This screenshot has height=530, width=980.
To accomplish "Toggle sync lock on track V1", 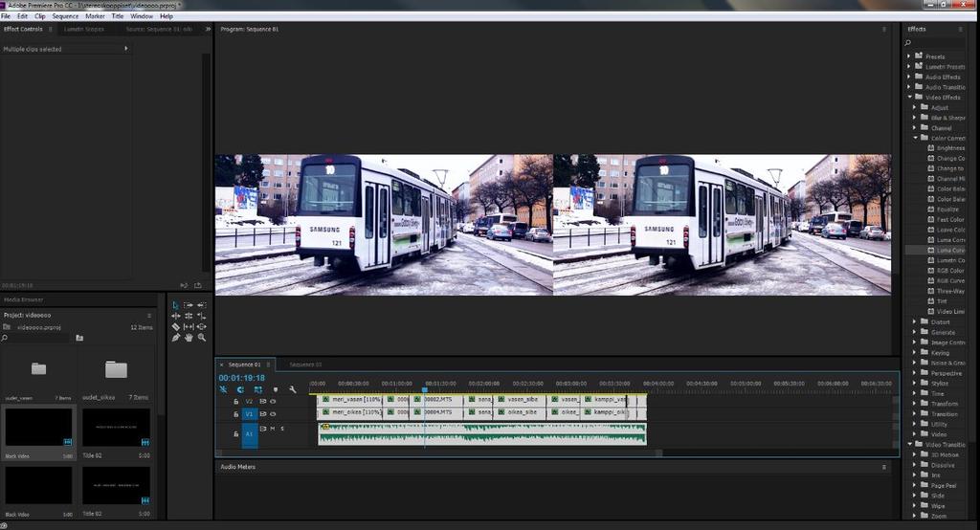I will point(263,413).
